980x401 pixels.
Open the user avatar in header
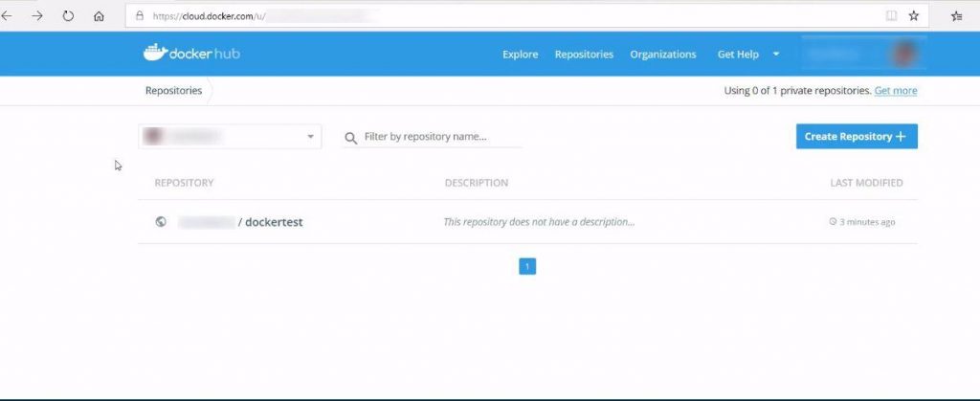(904, 54)
